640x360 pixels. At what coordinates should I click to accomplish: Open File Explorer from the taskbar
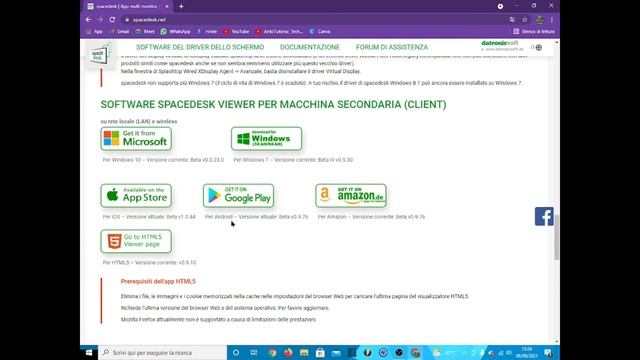pyautogui.click(x=304, y=352)
